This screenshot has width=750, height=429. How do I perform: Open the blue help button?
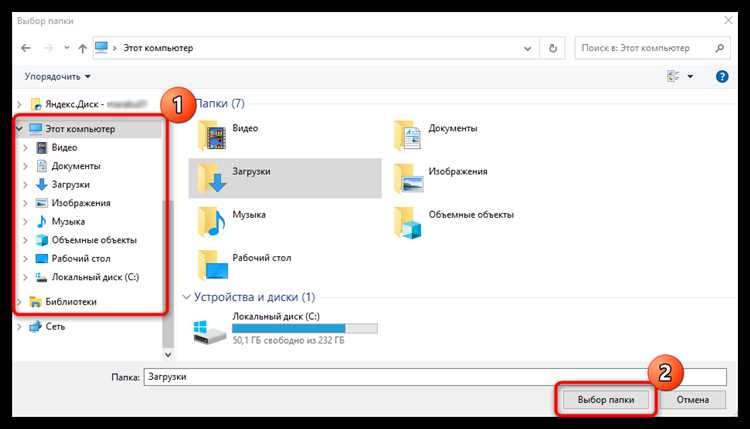[x=722, y=77]
